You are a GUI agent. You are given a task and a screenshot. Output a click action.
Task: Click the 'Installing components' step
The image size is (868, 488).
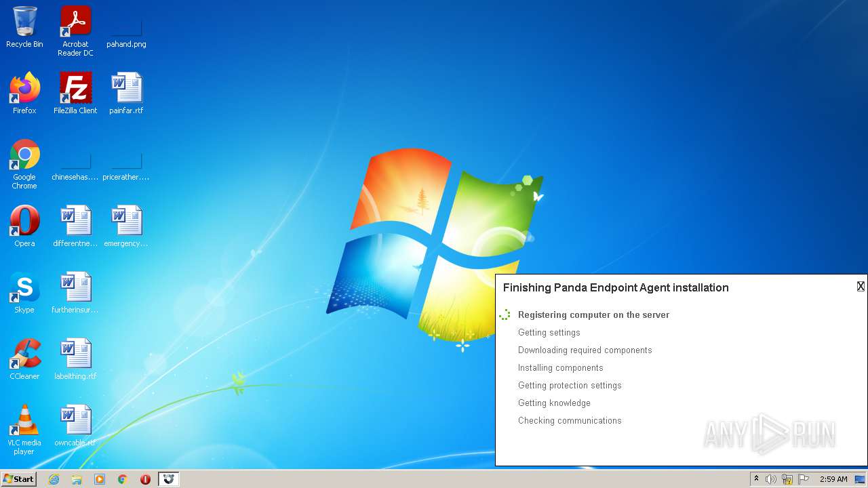pos(560,367)
